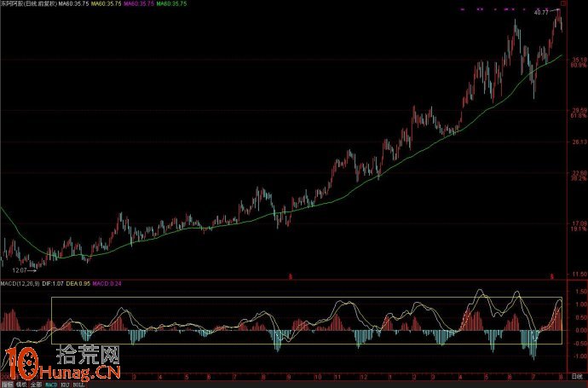Select the MACD indicator tab
This screenshot has height=388, width=588.
51,385
